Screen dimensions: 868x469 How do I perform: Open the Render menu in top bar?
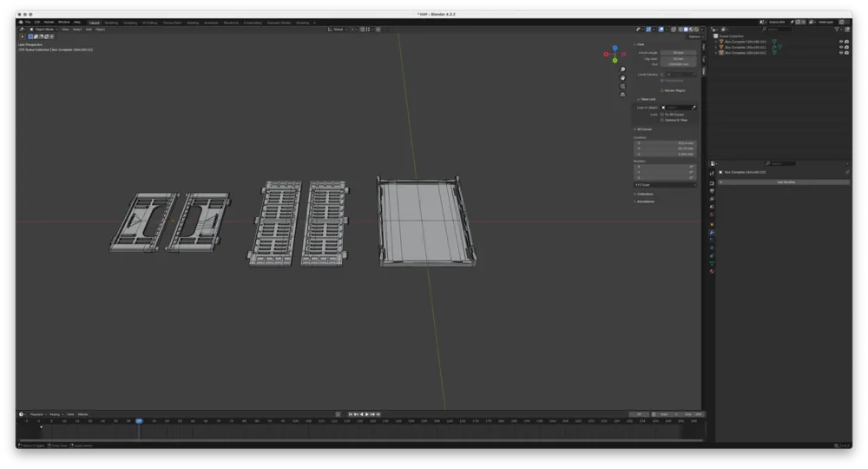coord(49,23)
